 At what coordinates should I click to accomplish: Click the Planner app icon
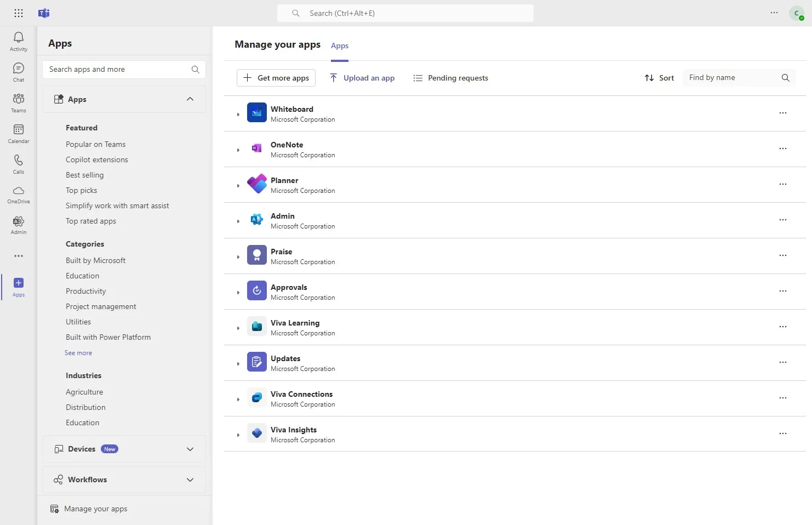[257, 184]
